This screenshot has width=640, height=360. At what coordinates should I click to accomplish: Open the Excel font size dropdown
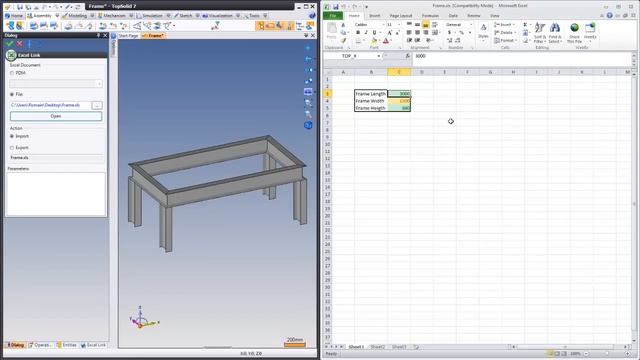399,25
